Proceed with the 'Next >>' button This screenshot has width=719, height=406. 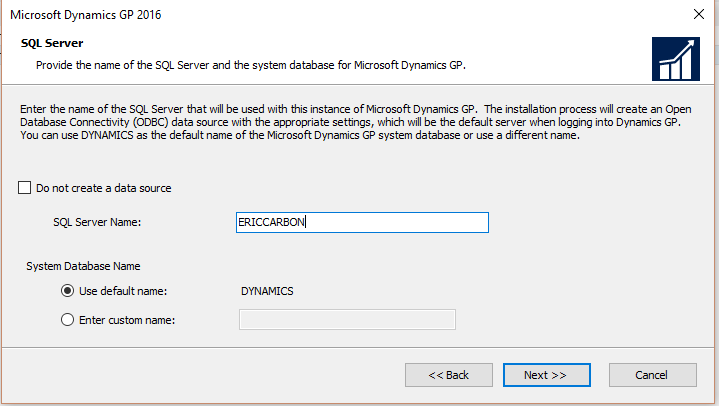point(547,375)
